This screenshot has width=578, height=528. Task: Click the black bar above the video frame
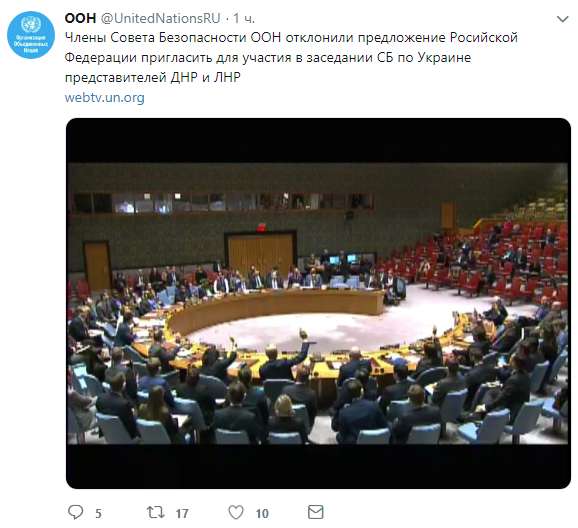[x=318, y=141]
